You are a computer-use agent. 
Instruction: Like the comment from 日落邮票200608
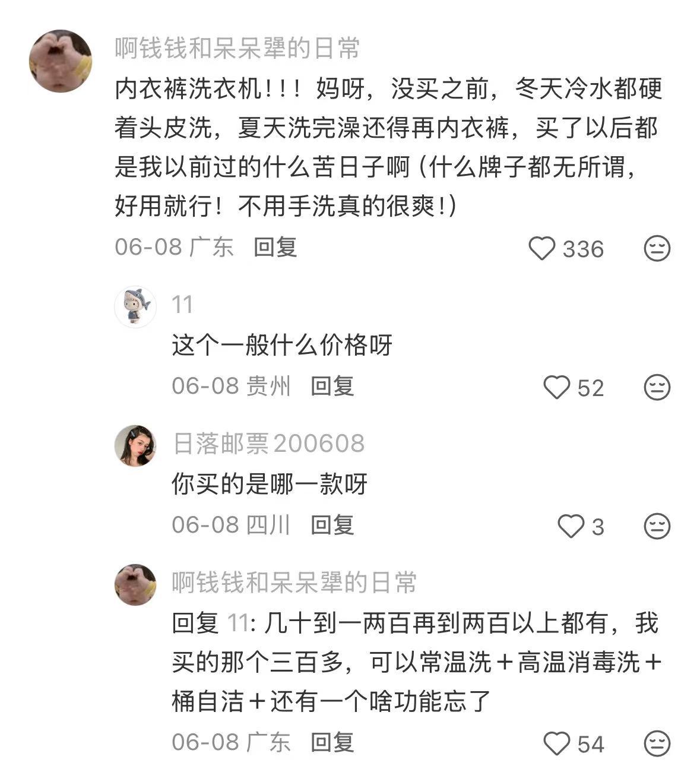coord(571,526)
